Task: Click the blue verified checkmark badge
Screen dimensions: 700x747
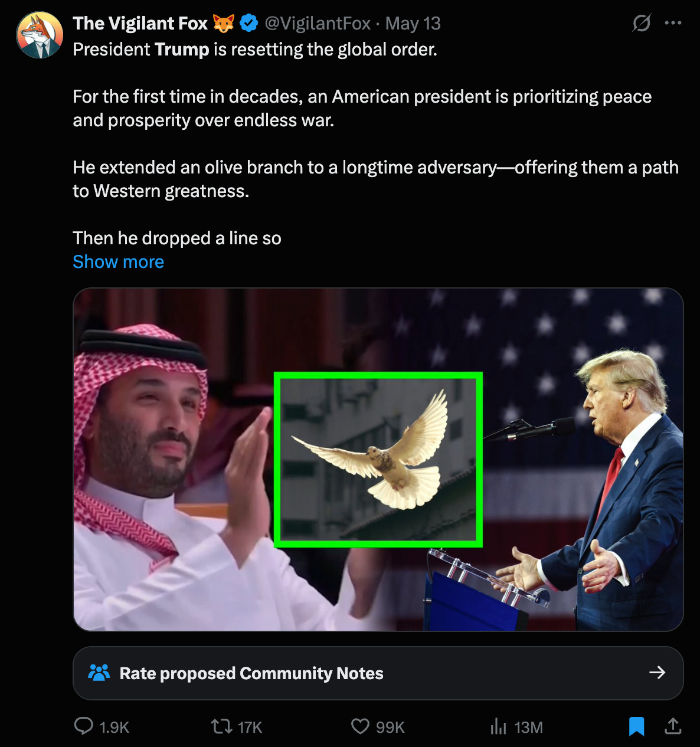Action: point(249,24)
